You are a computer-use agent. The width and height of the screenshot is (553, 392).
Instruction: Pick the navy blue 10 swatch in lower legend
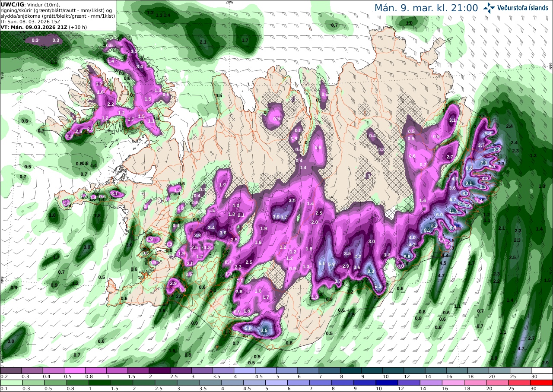(x=387, y=383)
